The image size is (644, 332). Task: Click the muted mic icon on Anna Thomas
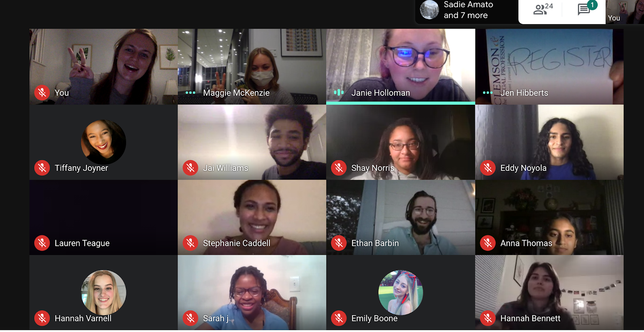[x=488, y=243]
